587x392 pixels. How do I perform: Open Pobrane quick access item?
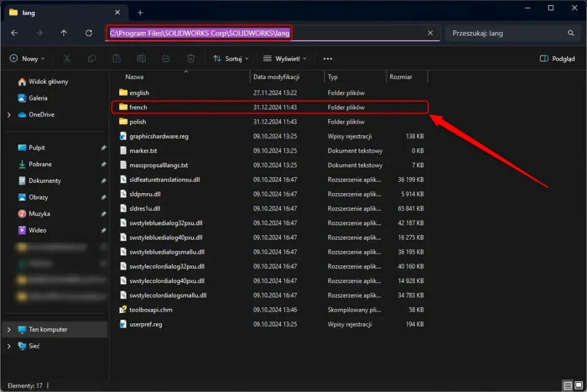(x=35, y=164)
